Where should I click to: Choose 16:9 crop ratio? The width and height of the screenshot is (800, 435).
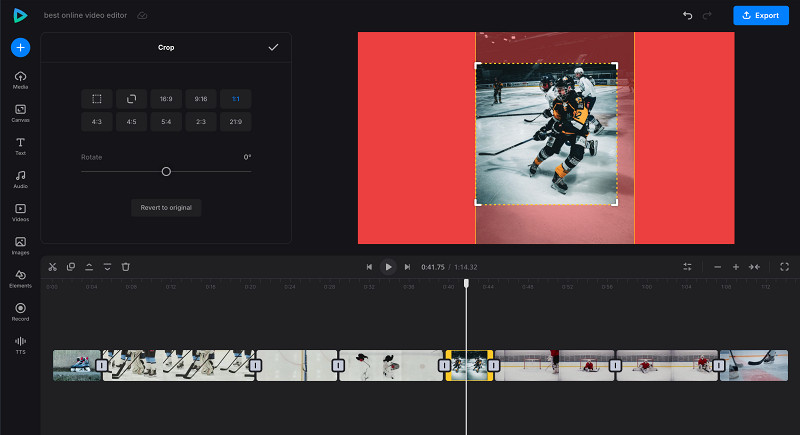[166, 99]
